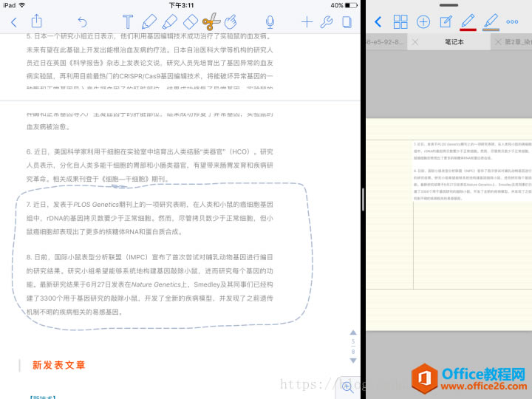
Task: Tap the pasted text clip on notebook page
Action: 472,171
